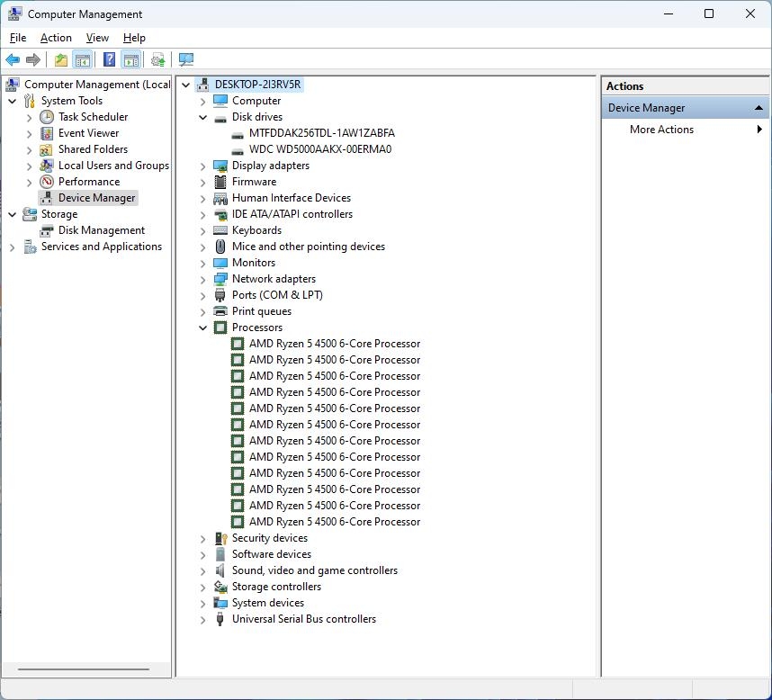Image resolution: width=772 pixels, height=700 pixels.
Task: Click the Back arrow toolbar button
Action: tap(13, 60)
